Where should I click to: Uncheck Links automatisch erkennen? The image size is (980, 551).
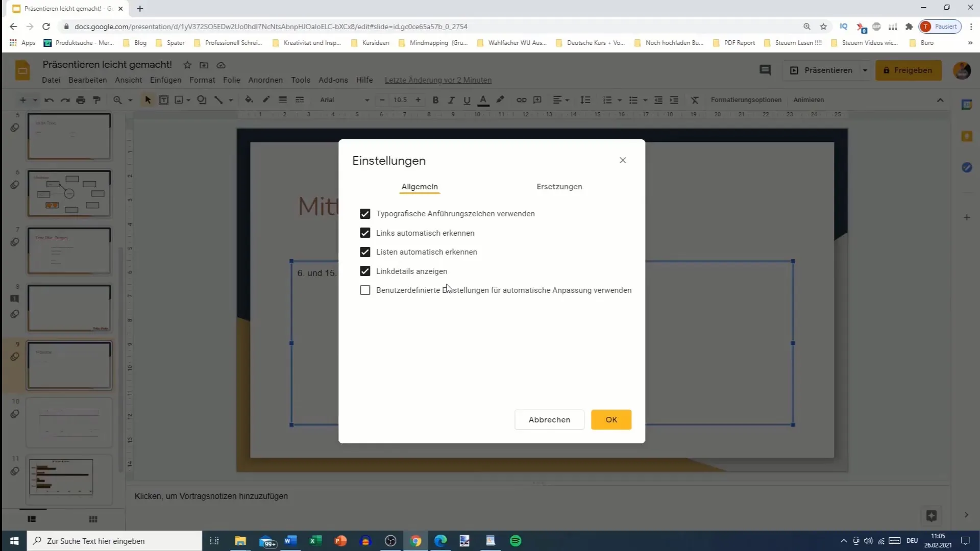click(x=365, y=233)
